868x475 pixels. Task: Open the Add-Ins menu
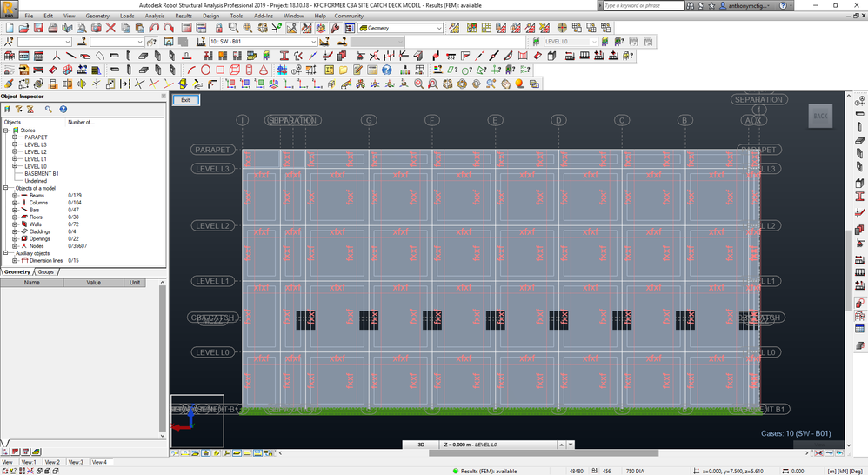coord(263,16)
